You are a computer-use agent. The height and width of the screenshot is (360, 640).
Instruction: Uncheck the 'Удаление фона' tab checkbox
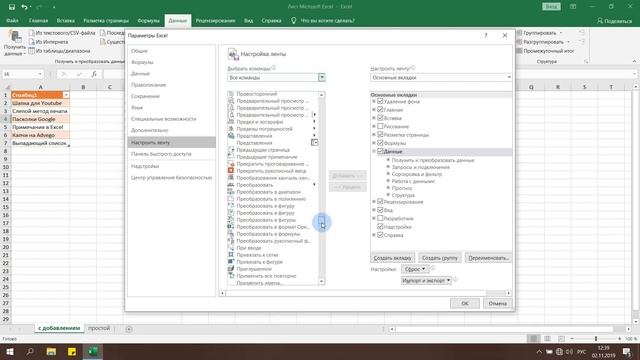380,101
